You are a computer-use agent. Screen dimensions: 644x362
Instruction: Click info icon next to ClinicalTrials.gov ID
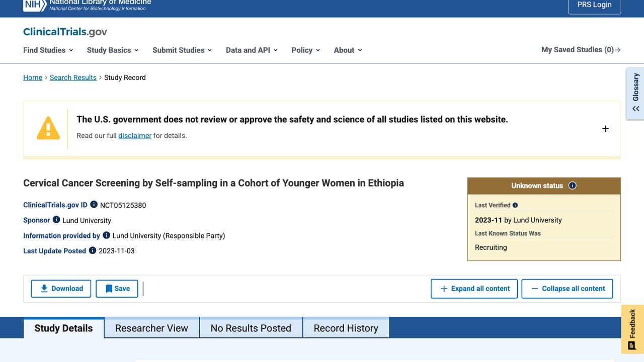pos(94,205)
